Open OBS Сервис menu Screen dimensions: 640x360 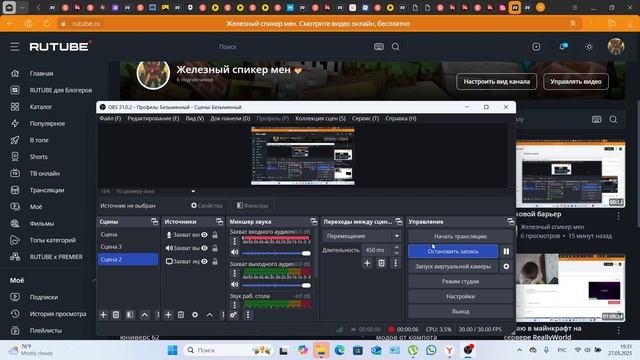(365, 118)
